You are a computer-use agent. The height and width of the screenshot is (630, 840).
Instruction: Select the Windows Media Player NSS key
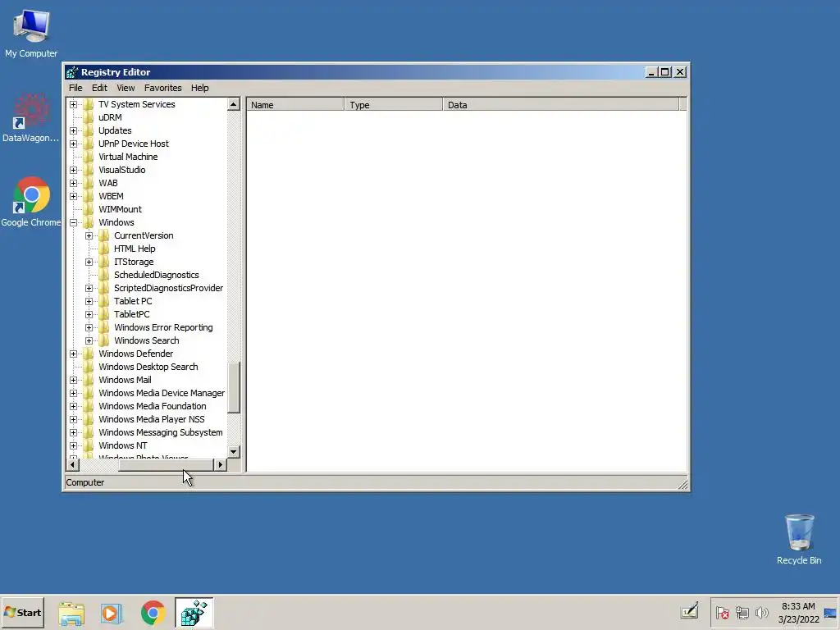tap(151, 419)
